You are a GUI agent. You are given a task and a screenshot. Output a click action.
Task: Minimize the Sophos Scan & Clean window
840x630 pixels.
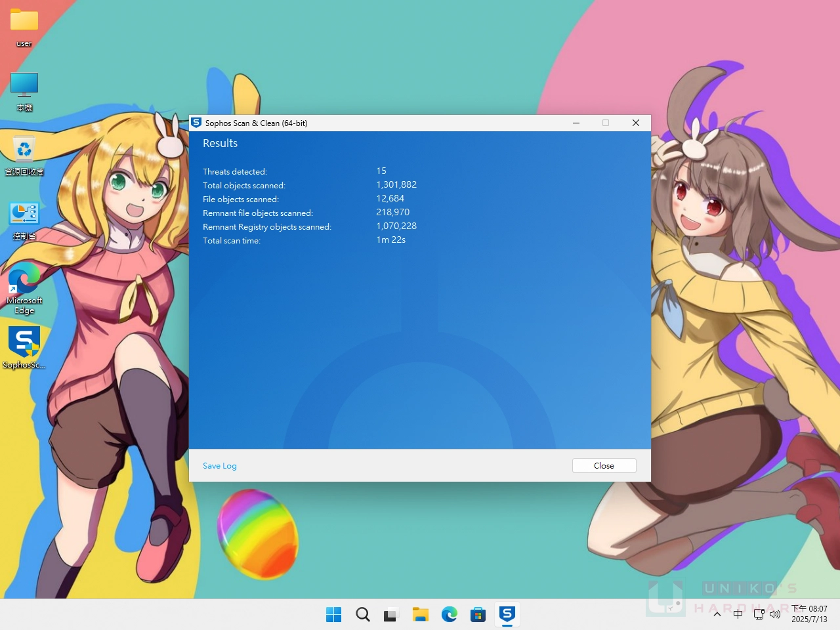(576, 123)
